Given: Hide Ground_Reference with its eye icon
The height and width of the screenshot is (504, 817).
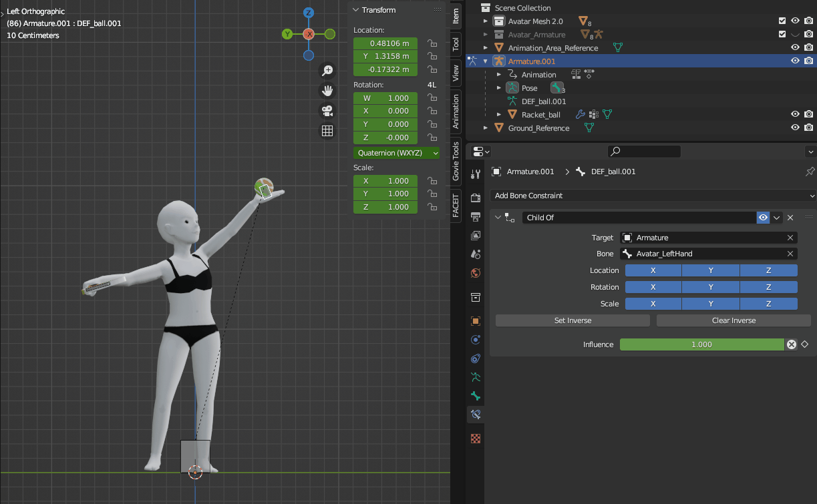Looking at the screenshot, I should [795, 128].
